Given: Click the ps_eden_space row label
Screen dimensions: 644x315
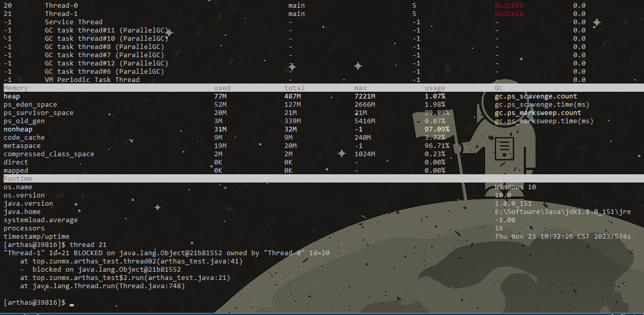Looking at the screenshot, I should click(30, 105).
